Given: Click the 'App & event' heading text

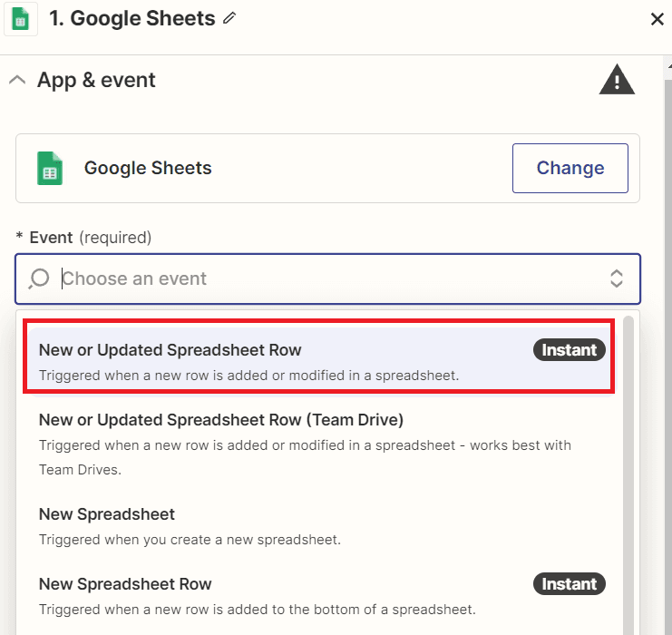Looking at the screenshot, I should (x=96, y=80).
